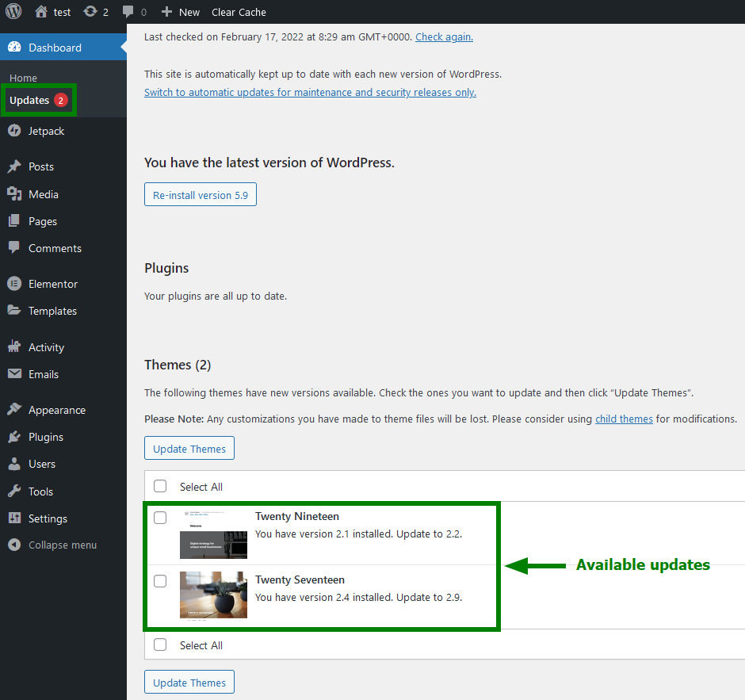Collapse the sidebar via Collapse menu
Screen dimensions: 745x700
point(63,545)
